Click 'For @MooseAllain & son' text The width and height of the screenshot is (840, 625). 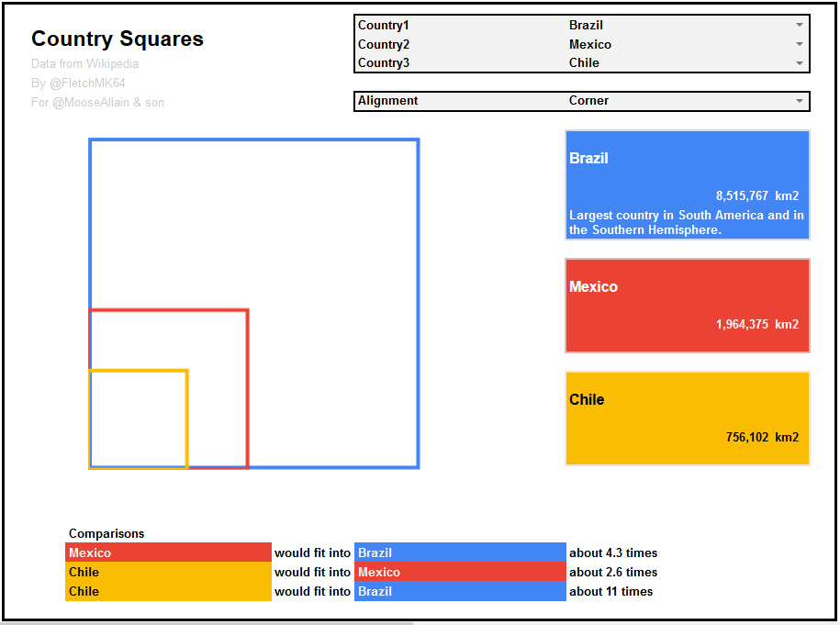click(x=97, y=102)
